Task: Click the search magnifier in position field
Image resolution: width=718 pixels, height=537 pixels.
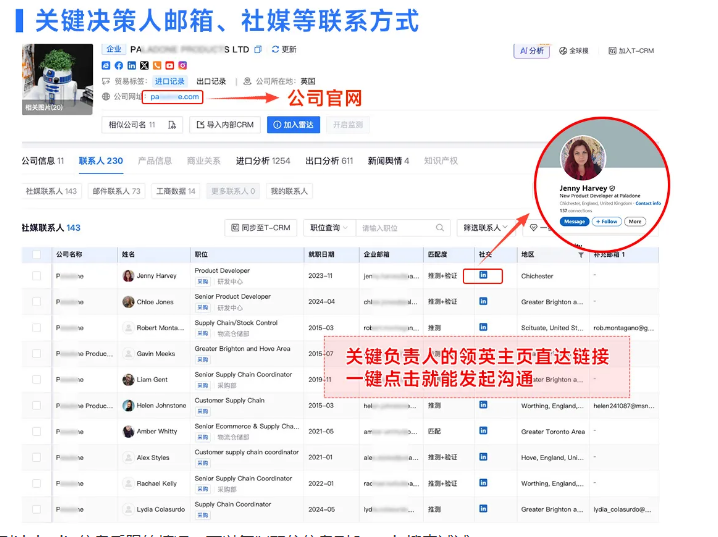Action: click(440, 228)
